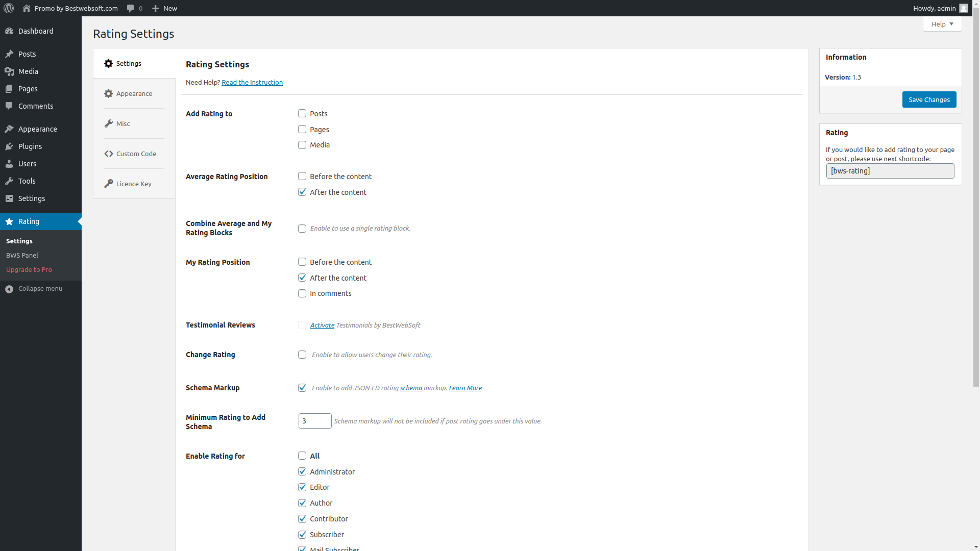Enable rating for Posts checkbox
Image resolution: width=980 pixels, height=551 pixels.
click(302, 113)
